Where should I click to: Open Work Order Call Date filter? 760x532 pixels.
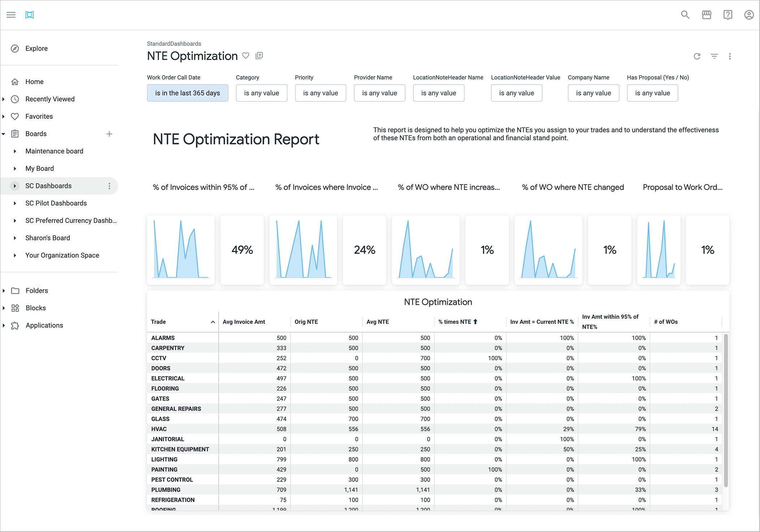[x=187, y=93]
